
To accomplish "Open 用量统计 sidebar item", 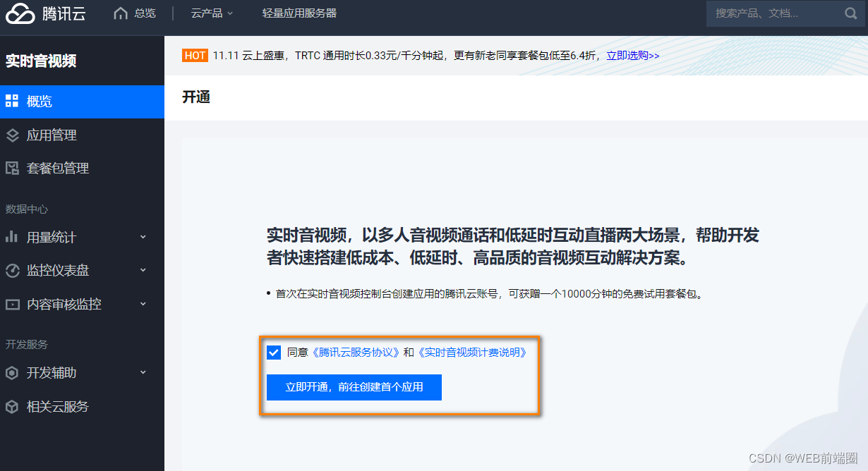I will [82, 237].
